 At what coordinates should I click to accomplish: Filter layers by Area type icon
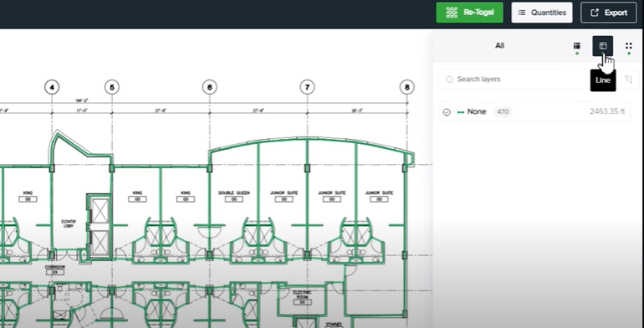pos(576,46)
